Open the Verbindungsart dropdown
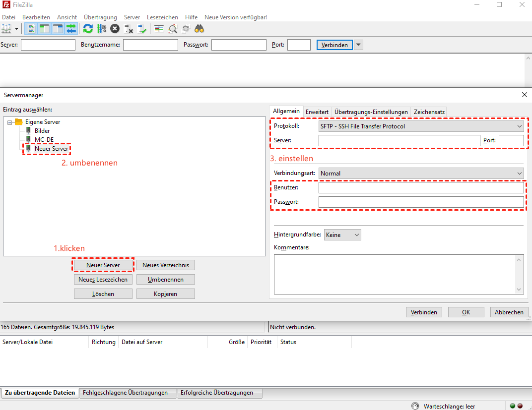Viewport: 532px width, 410px height. click(421, 174)
